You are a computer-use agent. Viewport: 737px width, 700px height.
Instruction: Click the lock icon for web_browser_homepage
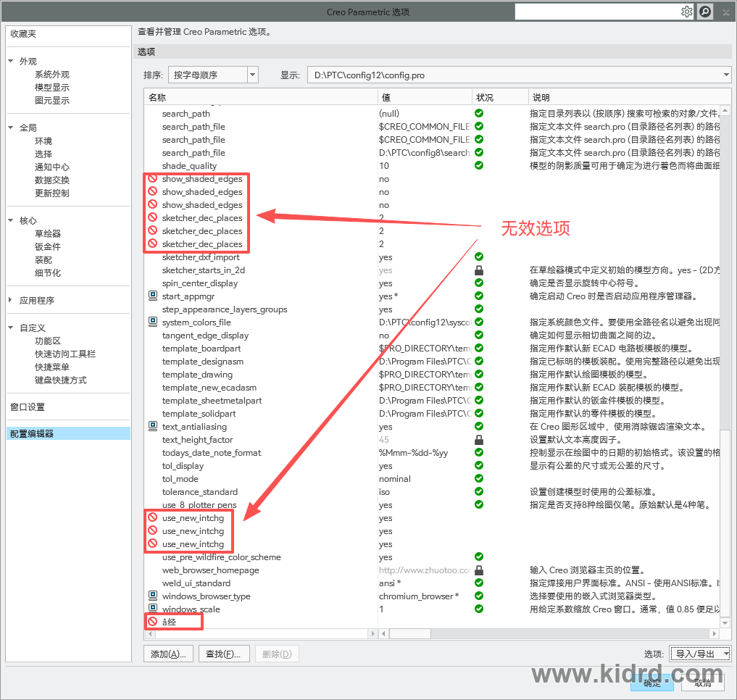pyautogui.click(x=479, y=570)
